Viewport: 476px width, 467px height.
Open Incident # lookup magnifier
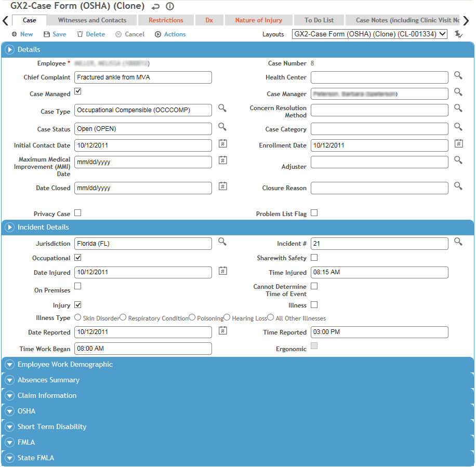coord(458,242)
